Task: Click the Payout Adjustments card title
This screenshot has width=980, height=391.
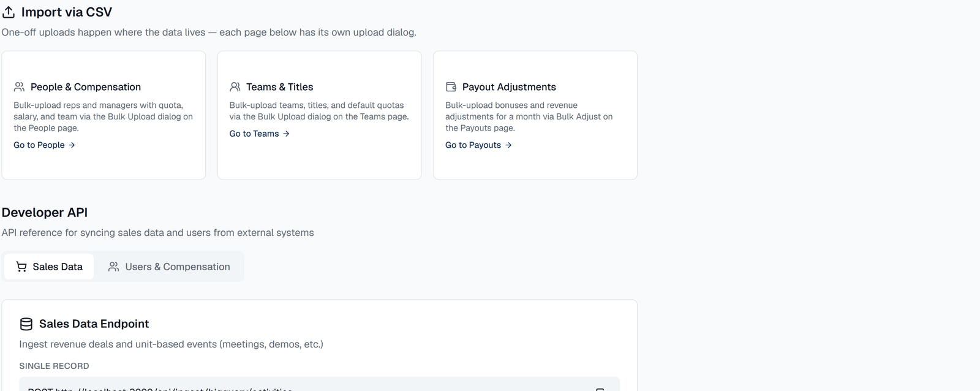Action: (x=509, y=87)
